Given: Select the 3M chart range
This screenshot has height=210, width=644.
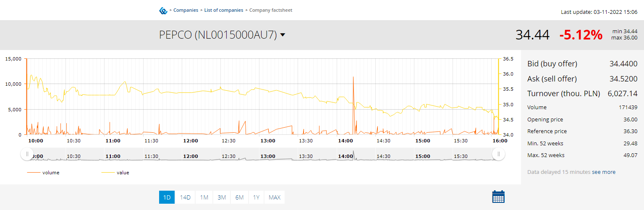Looking at the screenshot, I should [222, 197].
